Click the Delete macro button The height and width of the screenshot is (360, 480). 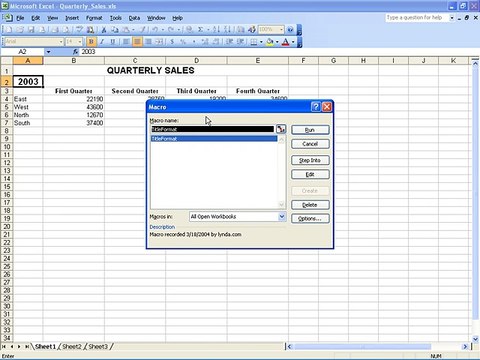[x=310, y=205]
